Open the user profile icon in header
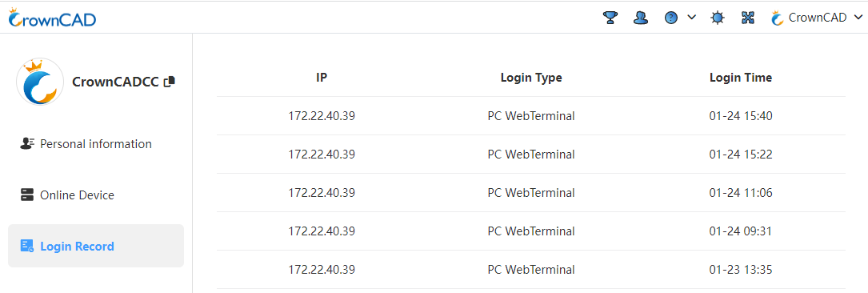Image resolution: width=868 pixels, height=293 pixels. [641, 18]
